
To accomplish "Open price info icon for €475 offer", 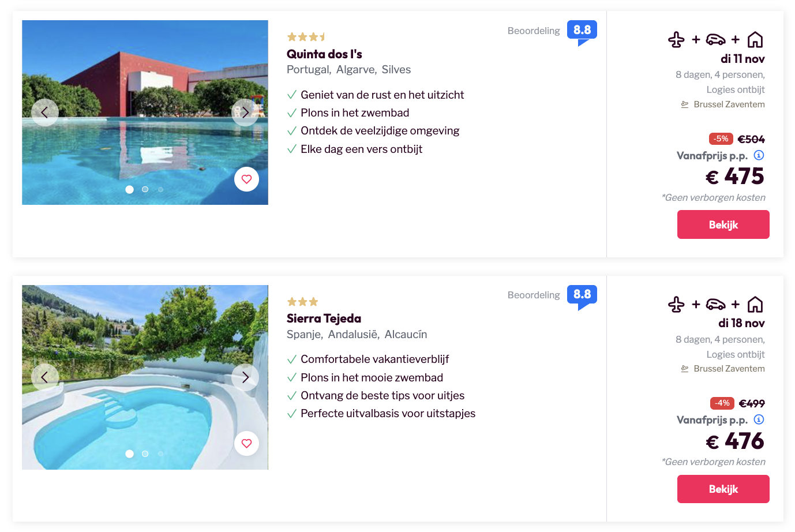I will (x=759, y=155).
